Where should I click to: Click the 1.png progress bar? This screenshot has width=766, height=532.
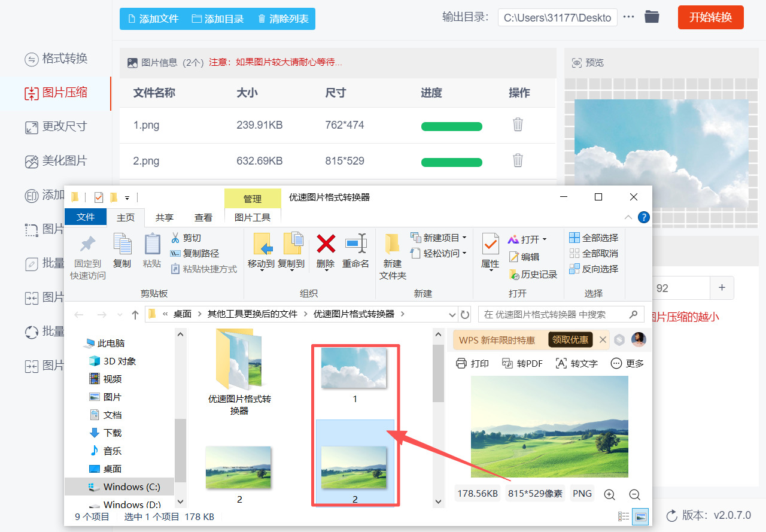click(x=452, y=126)
